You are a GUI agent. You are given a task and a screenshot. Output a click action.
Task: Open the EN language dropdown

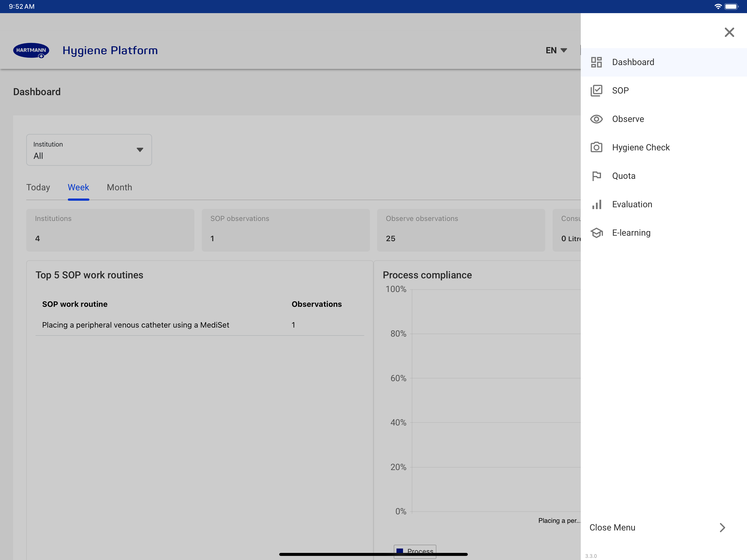point(556,50)
